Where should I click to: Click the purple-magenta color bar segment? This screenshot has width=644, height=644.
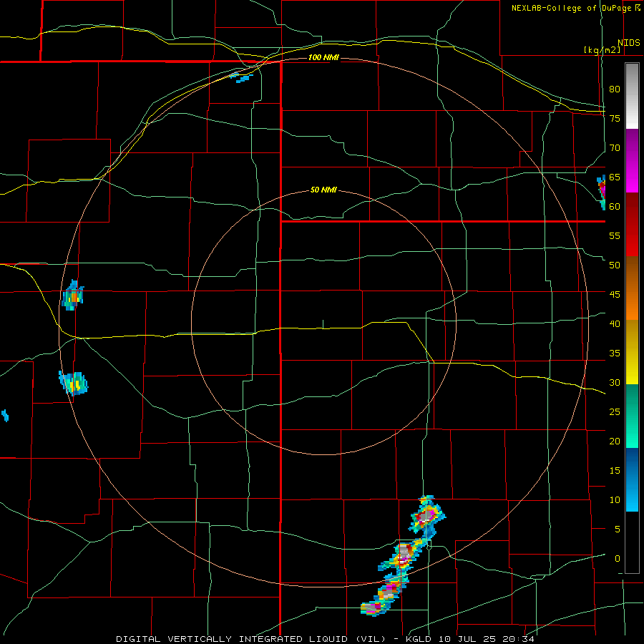point(632,161)
